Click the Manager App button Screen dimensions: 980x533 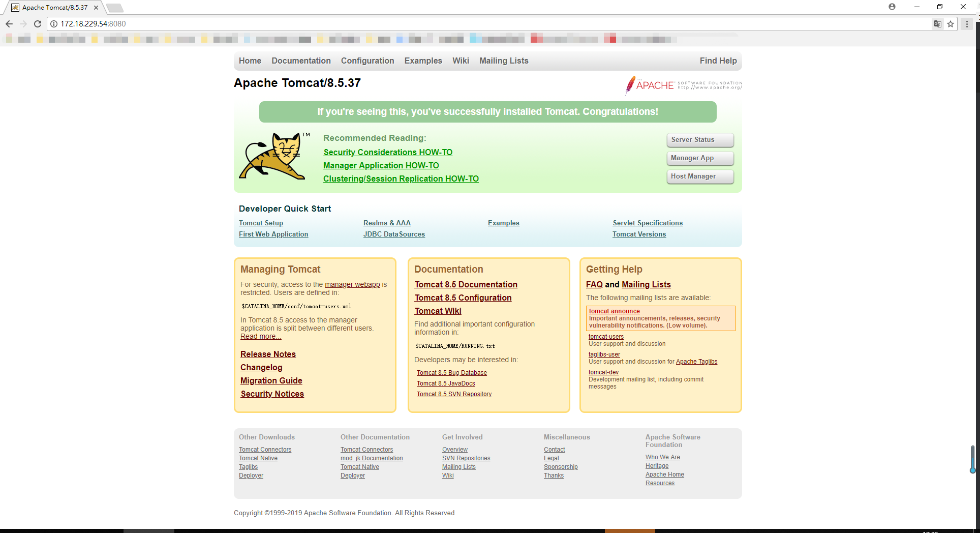tap(700, 158)
